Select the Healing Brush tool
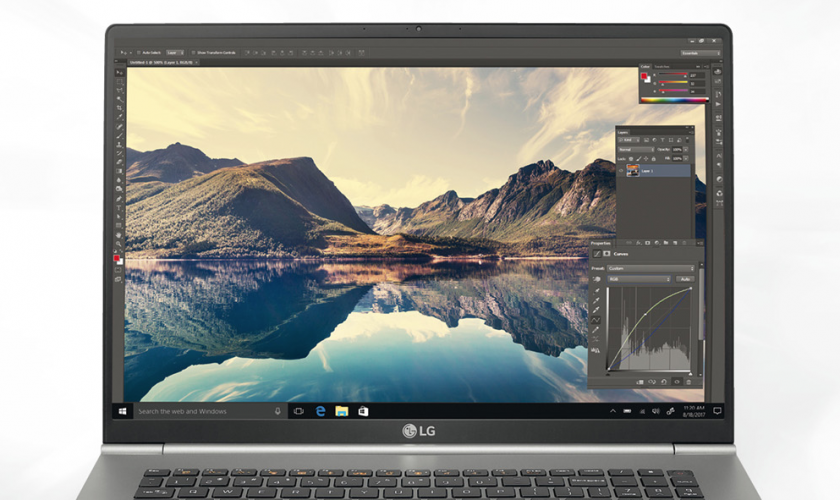The height and width of the screenshot is (500, 840). point(119,126)
